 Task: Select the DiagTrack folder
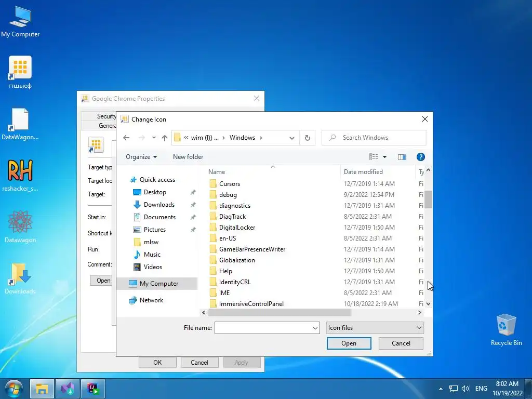point(232,217)
